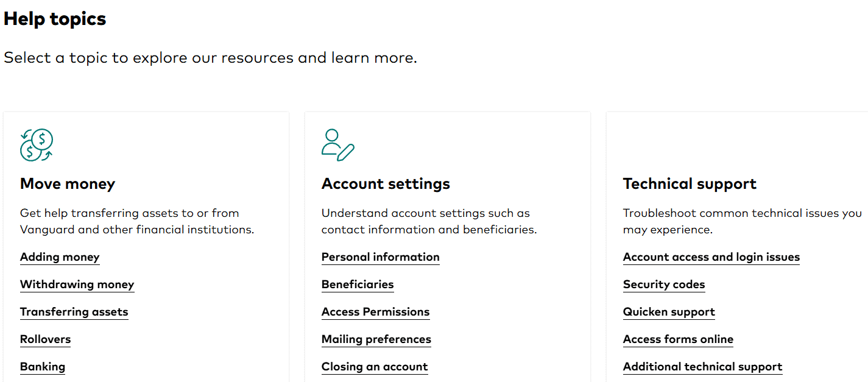The height and width of the screenshot is (382, 868).
Task: View Security codes help
Action: pos(663,285)
